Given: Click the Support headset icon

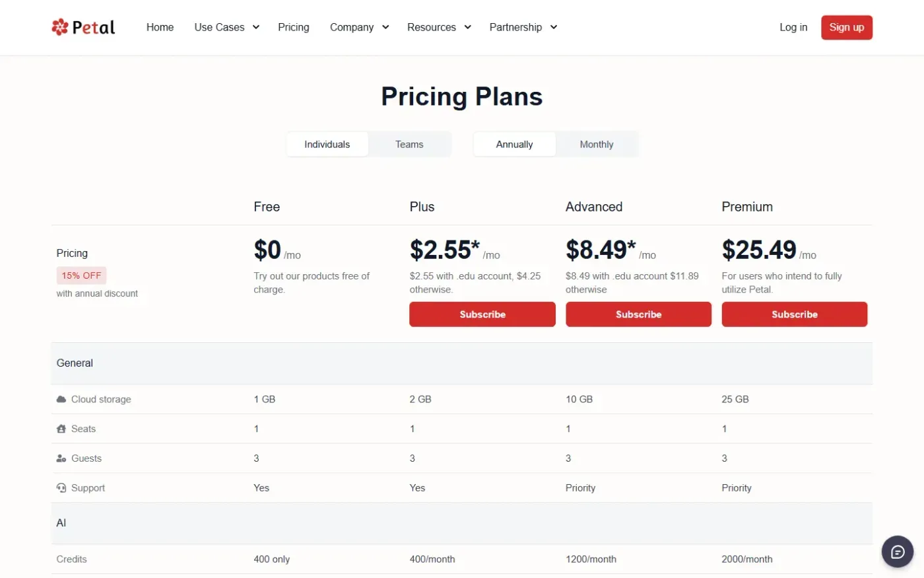Looking at the screenshot, I should [61, 488].
